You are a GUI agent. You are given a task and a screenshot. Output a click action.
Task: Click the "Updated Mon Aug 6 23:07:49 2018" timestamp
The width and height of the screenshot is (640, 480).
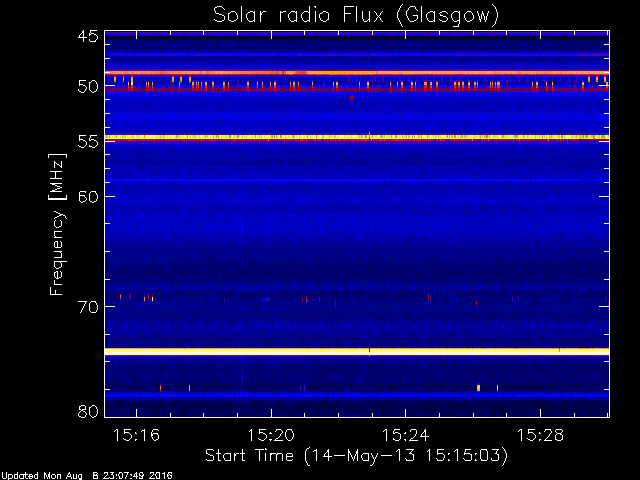[x=87, y=476]
